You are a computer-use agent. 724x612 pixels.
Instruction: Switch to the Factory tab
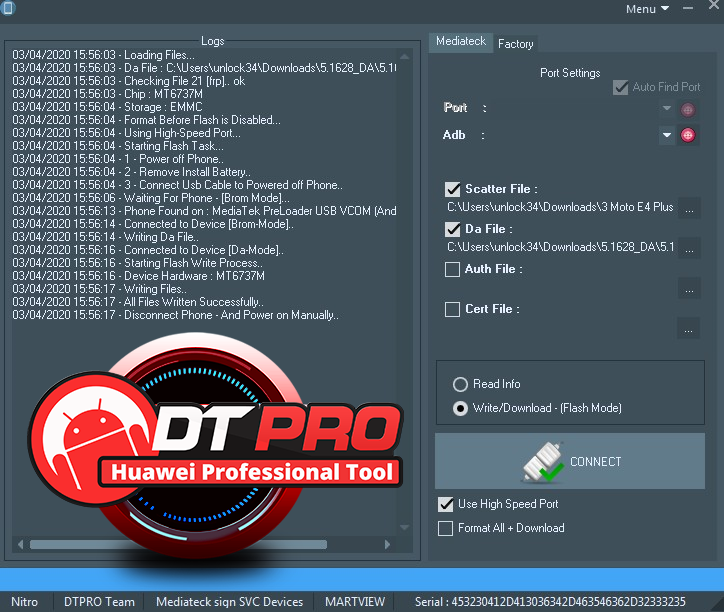point(516,44)
